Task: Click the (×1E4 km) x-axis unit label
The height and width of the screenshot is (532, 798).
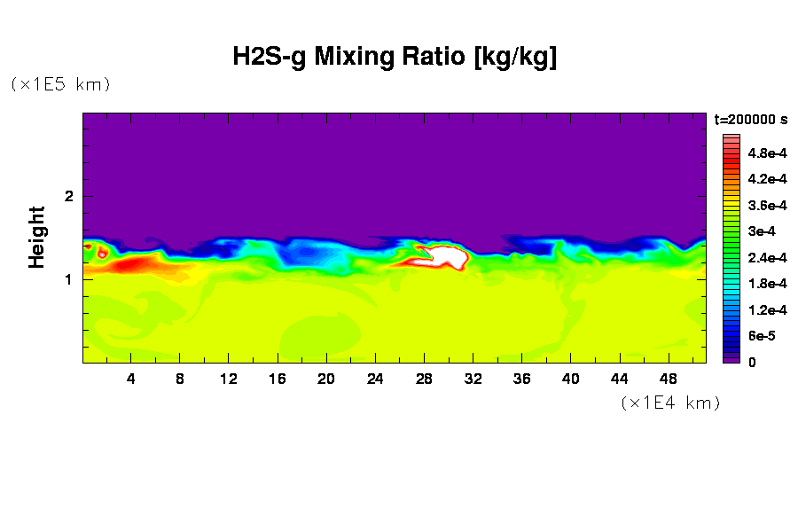Action: (x=669, y=403)
